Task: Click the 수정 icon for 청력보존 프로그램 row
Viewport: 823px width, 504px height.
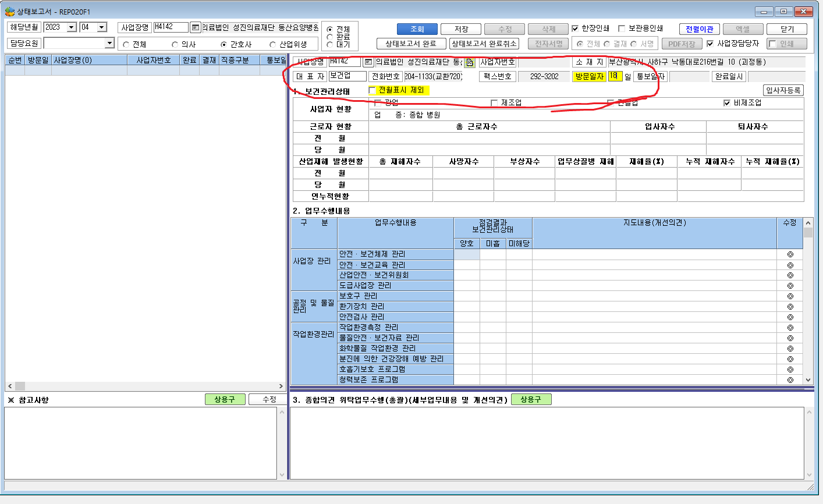Action: (x=790, y=380)
